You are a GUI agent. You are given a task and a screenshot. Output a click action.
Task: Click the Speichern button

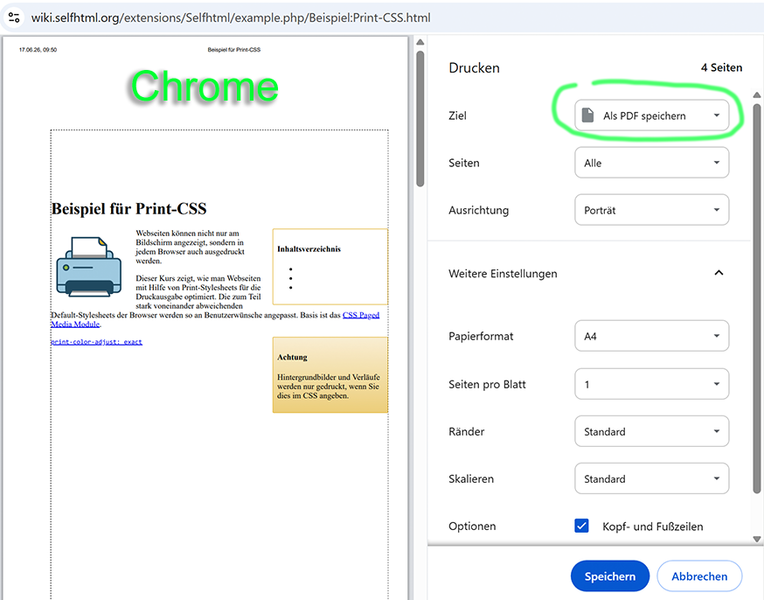click(610, 576)
